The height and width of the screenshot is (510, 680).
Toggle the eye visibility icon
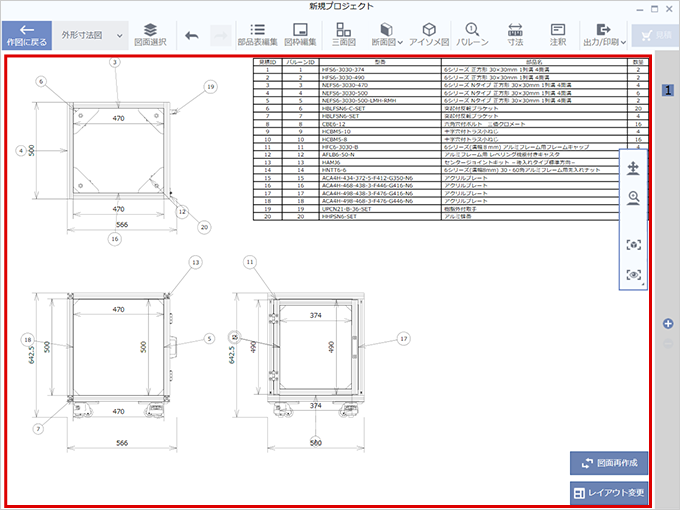tap(635, 274)
